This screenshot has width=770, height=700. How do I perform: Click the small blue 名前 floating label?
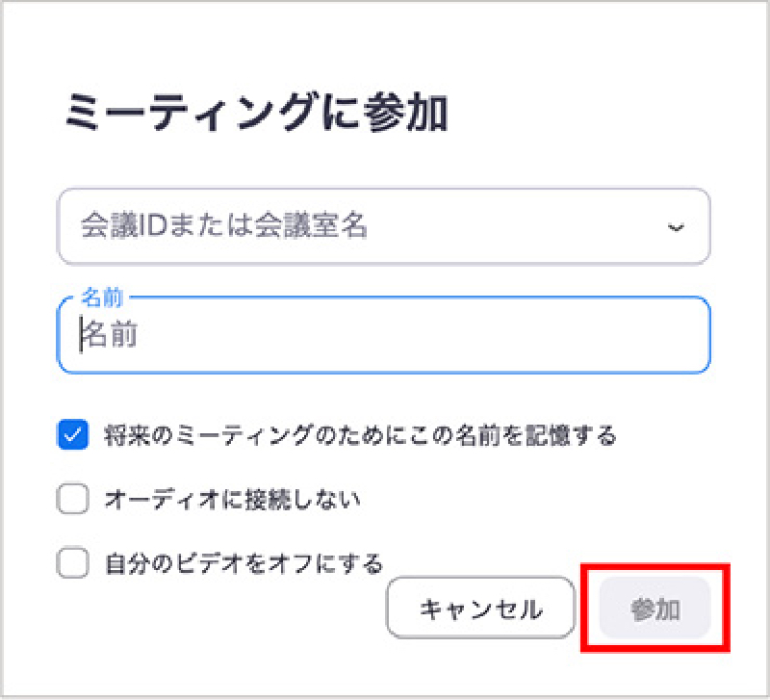[102, 298]
